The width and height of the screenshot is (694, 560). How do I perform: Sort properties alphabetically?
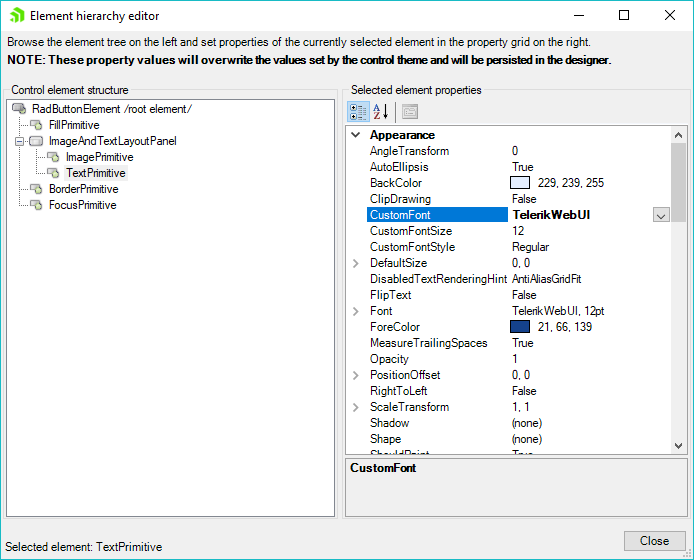coord(381,112)
